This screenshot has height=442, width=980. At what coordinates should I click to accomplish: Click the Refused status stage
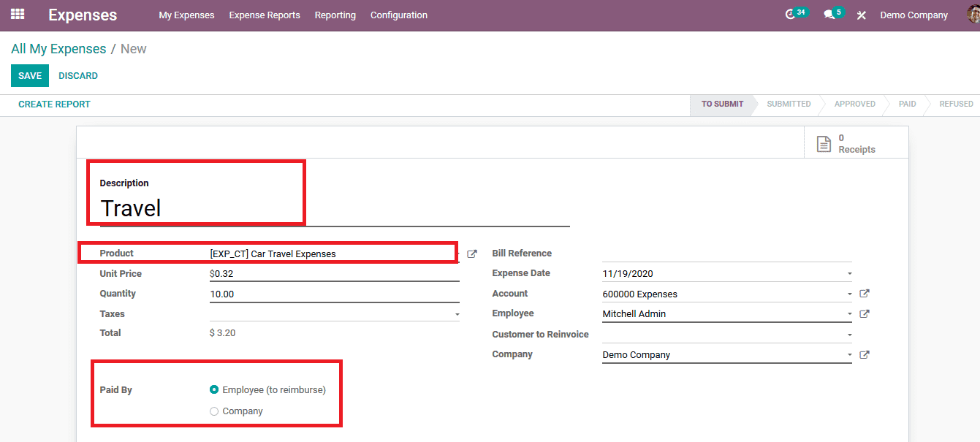pos(956,104)
